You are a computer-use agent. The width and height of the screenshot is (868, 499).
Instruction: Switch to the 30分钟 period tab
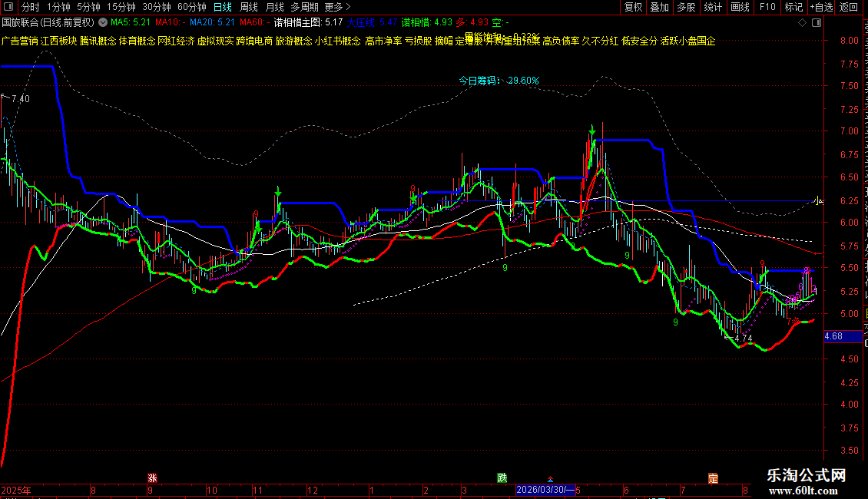click(157, 7)
